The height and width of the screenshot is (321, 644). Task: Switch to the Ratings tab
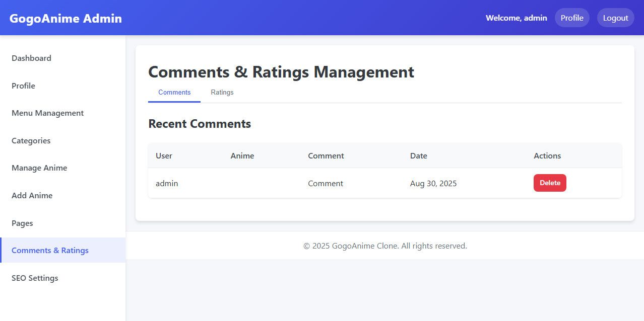[222, 93]
